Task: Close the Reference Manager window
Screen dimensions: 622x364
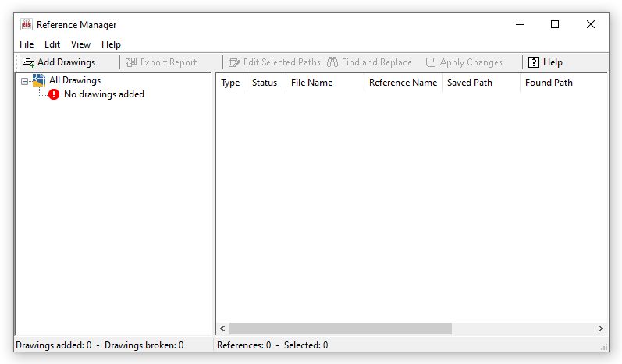Action: coord(591,24)
